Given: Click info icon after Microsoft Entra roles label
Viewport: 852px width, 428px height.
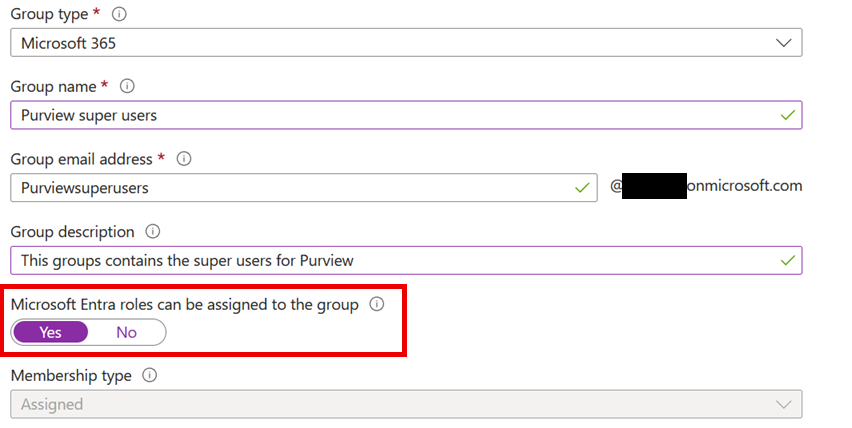Looking at the screenshot, I should pos(377,304).
